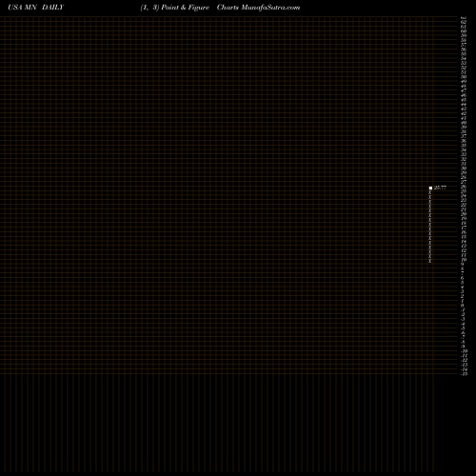The width and height of the screenshot is (476, 476).
Task: Click the white square current-price marker
Action: [x=430, y=188]
